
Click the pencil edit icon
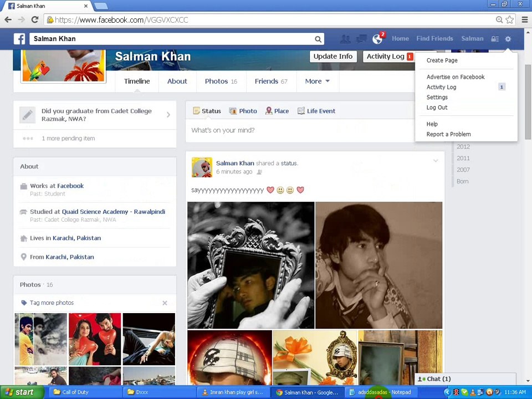pyautogui.click(x=28, y=115)
